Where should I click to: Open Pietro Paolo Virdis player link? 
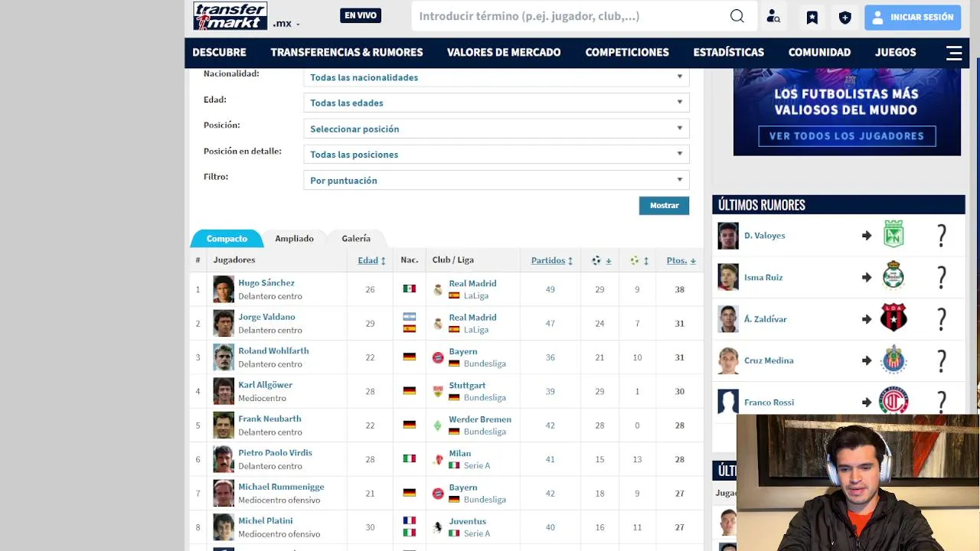(275, 453)
